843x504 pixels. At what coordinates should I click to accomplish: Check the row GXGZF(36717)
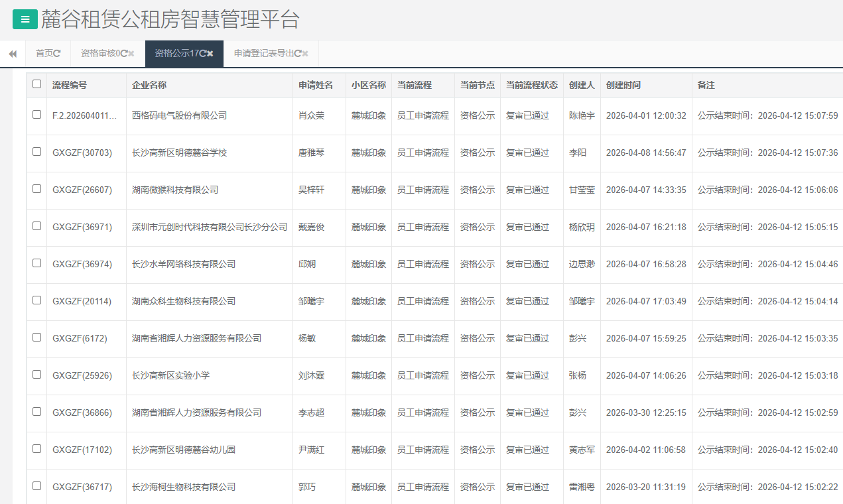pyautogui.click(x=36, y=486)
